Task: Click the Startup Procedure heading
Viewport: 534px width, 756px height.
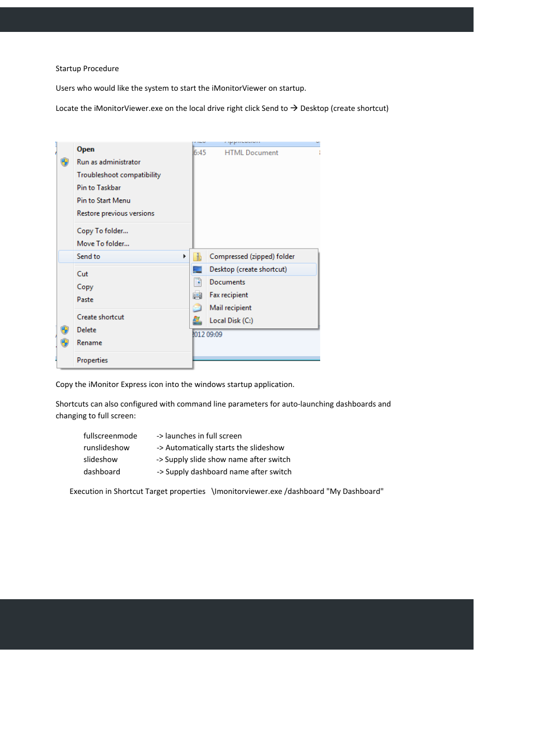Action: 87,69
